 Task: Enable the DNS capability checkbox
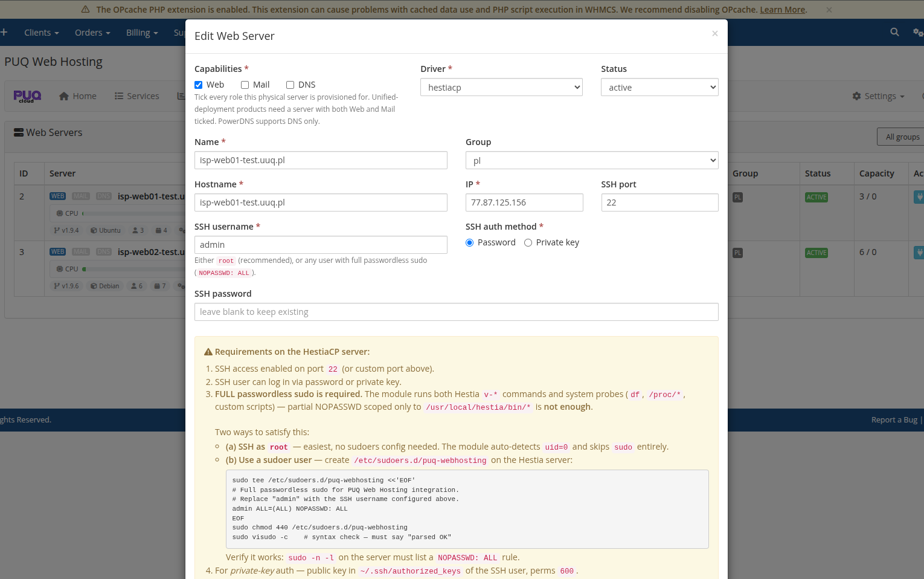click(290, 85)
